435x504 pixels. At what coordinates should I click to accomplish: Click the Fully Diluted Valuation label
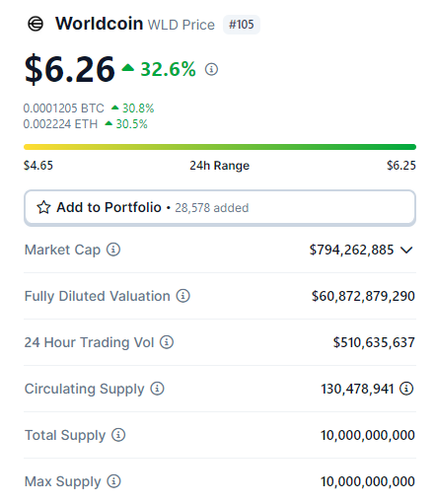pyautogui.click(x=98, y=296)
